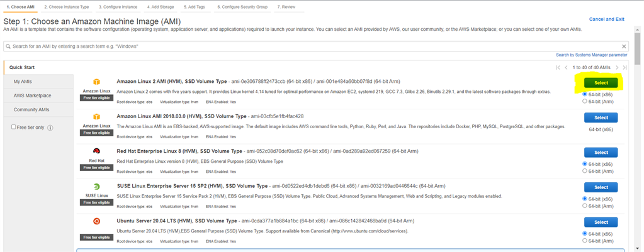Clear the AMI search box with X

point(624,47)
